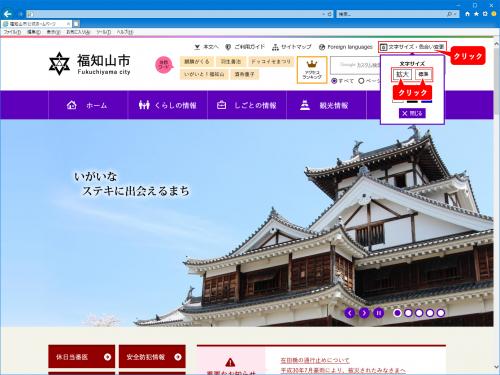This screenshot has width=500, height=375.
Task: Click the magnifier icon in the browser search box
Action: 449,14
